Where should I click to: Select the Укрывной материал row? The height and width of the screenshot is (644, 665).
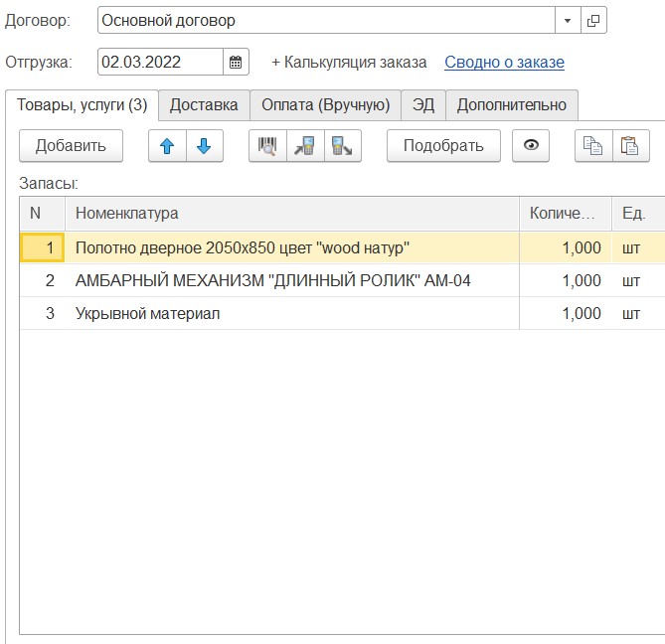click(147, 313)
